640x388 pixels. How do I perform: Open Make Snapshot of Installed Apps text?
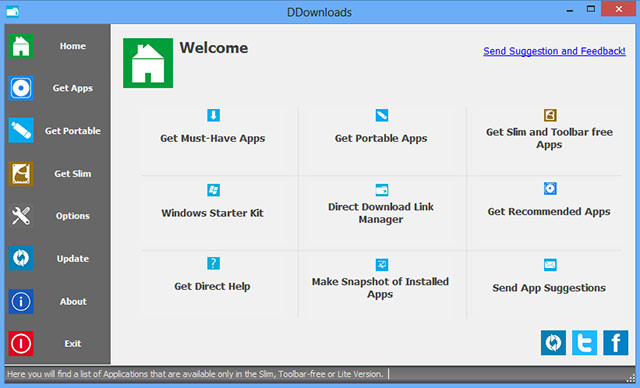pyautogui.click(x=380, y=288)
